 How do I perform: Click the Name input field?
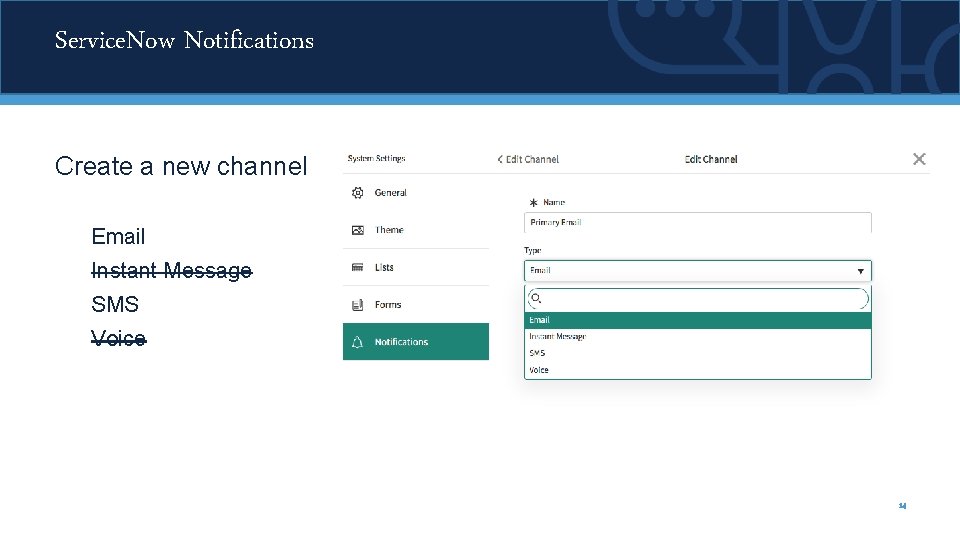697,222
